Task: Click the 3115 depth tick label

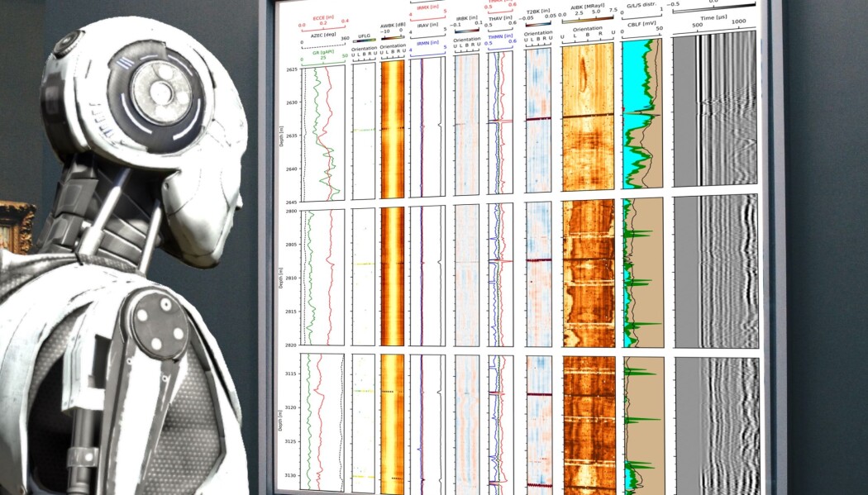Action: tap(292, 374)
